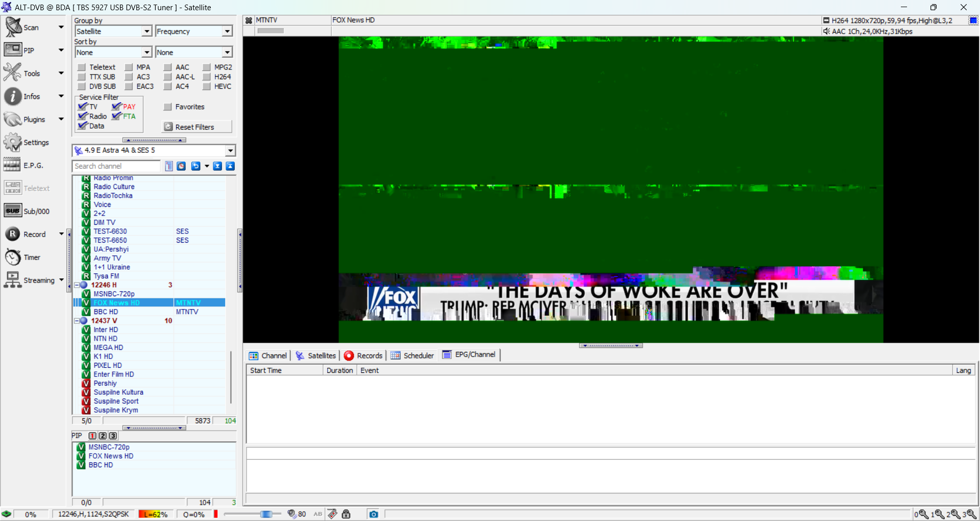The height and width of the screenshot is (521, 980).
Task: Click the Sub/000 subtitles icon
Action: (x=13, y=211)
